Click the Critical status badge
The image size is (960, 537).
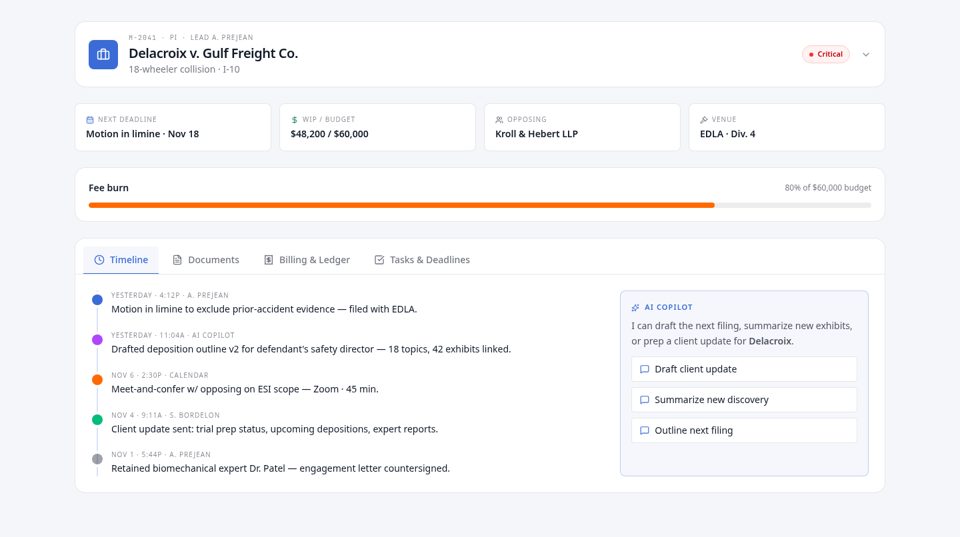[x=825, y=54]
